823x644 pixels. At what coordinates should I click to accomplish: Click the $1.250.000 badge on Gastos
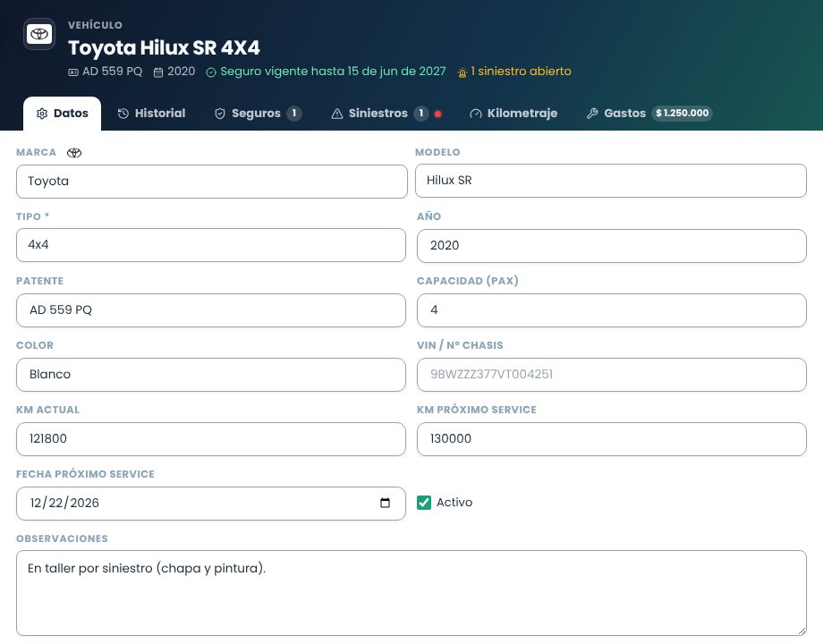tap(682, 114)
